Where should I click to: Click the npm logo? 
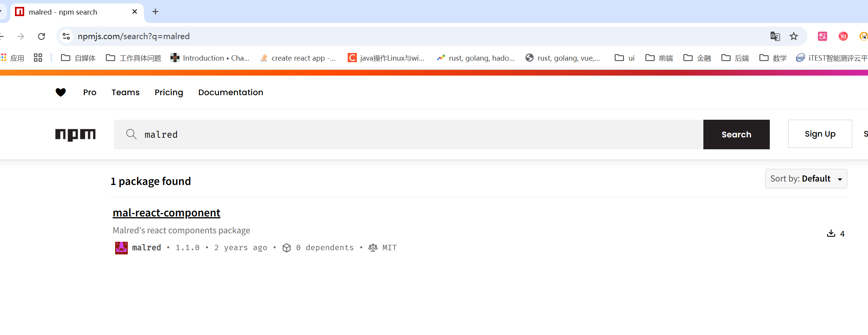[75, 135]
